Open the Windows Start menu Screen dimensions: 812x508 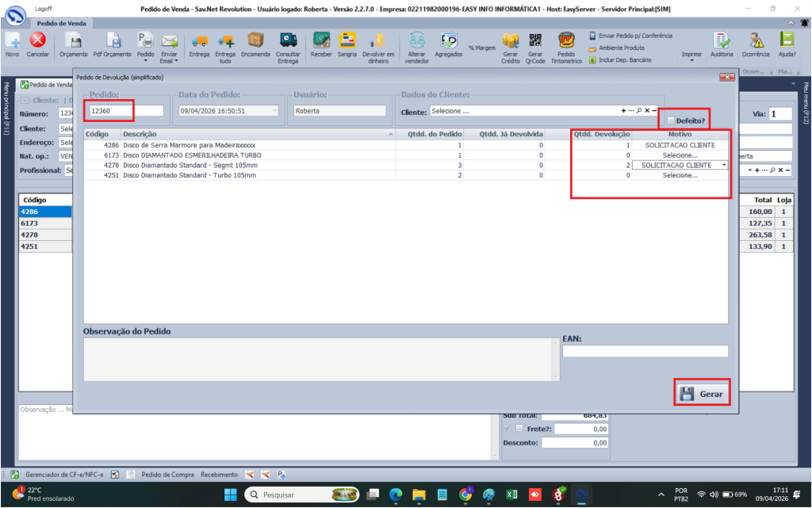click(231, 495)
